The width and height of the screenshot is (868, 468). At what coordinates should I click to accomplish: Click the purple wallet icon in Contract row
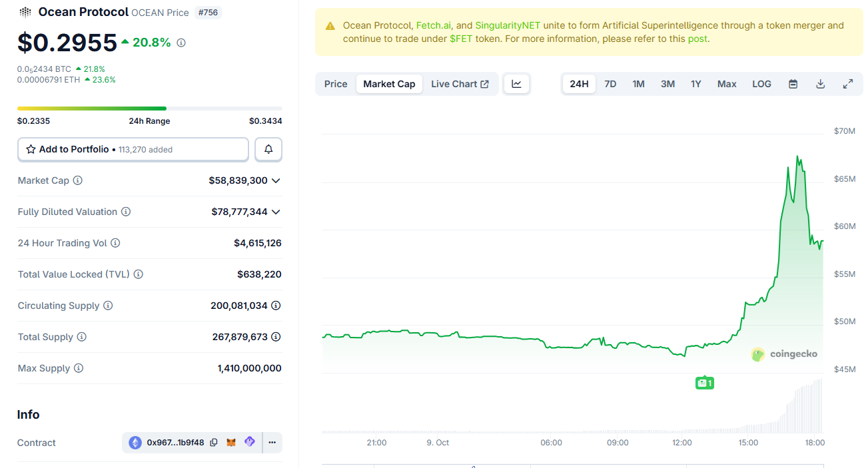(x=250, y=442)
